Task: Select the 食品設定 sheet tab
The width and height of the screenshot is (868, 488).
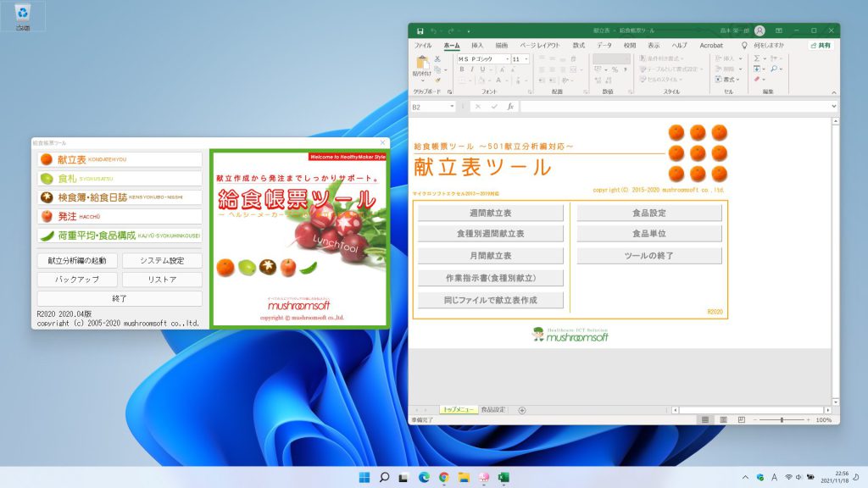Action: coord(492,410)
